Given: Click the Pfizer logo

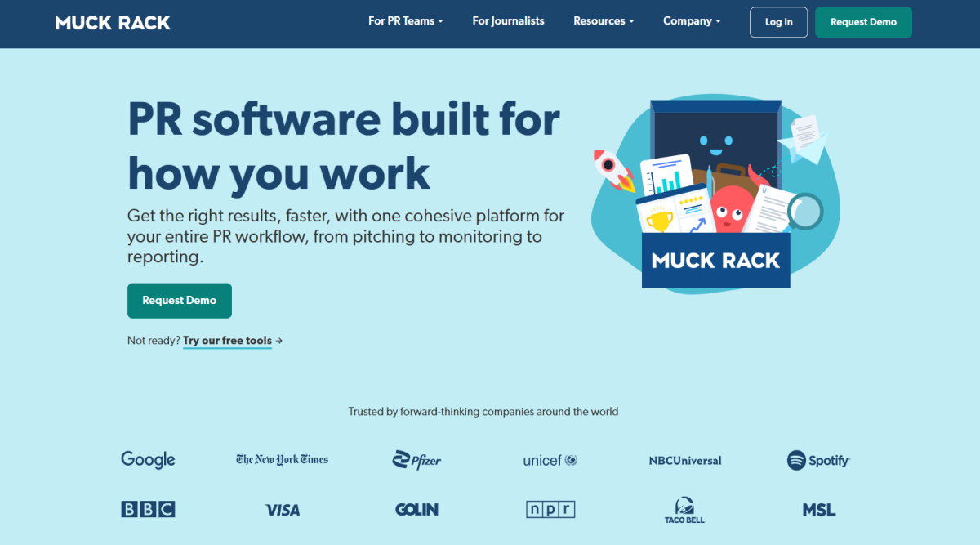Looking at the screenshot, I should point(416,459).
